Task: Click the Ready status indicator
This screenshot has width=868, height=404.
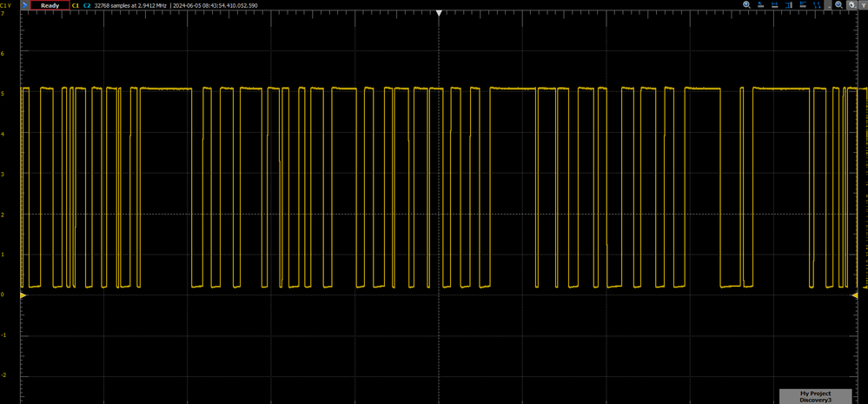Action: (x=50, y=5)
